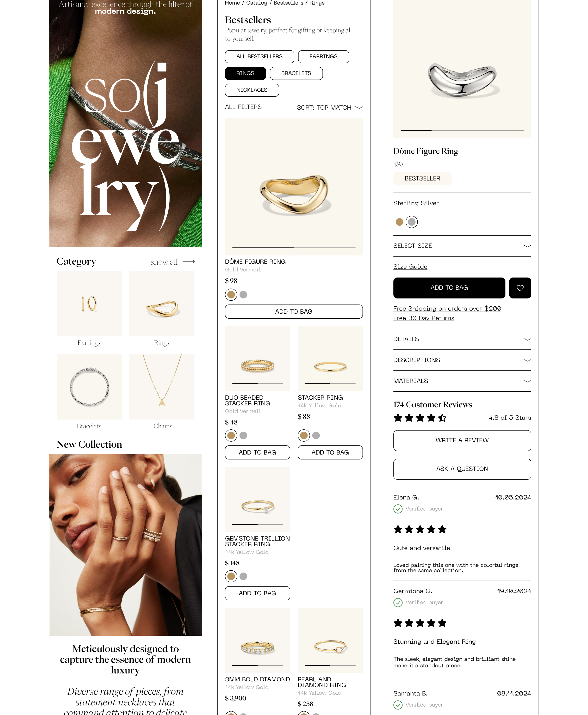Open the Sort: Top Match dropdown
The width and height of the screenshot is (588, 715).
(330, 107)
